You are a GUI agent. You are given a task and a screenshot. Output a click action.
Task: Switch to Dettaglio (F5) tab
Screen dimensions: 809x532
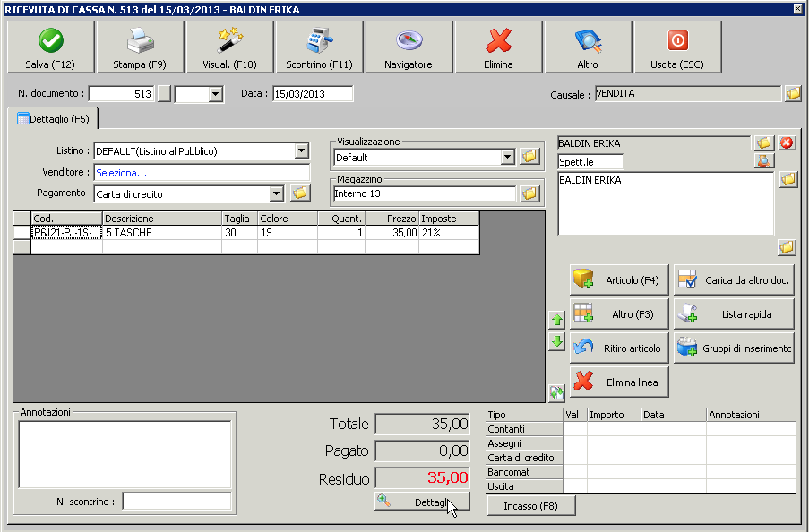point(53,119)
